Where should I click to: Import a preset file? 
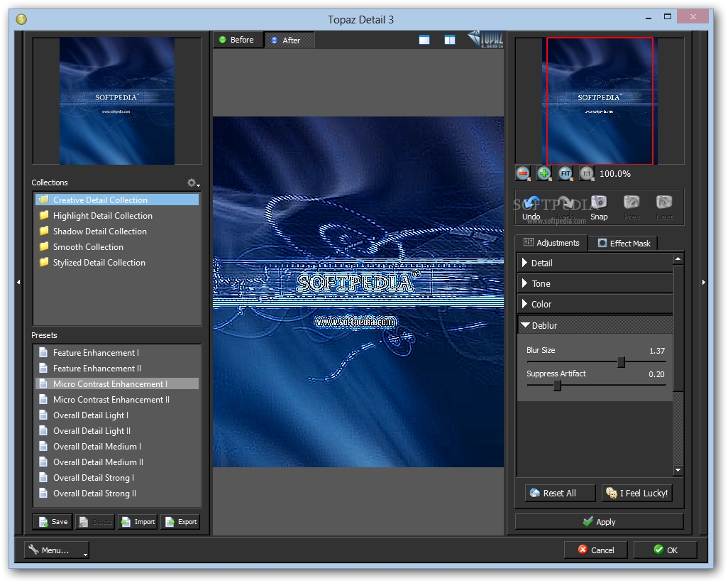[138, 522]
